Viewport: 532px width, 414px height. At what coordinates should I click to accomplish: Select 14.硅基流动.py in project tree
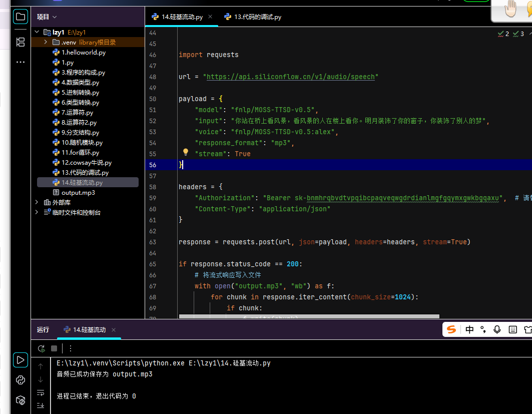pos(88,183)
